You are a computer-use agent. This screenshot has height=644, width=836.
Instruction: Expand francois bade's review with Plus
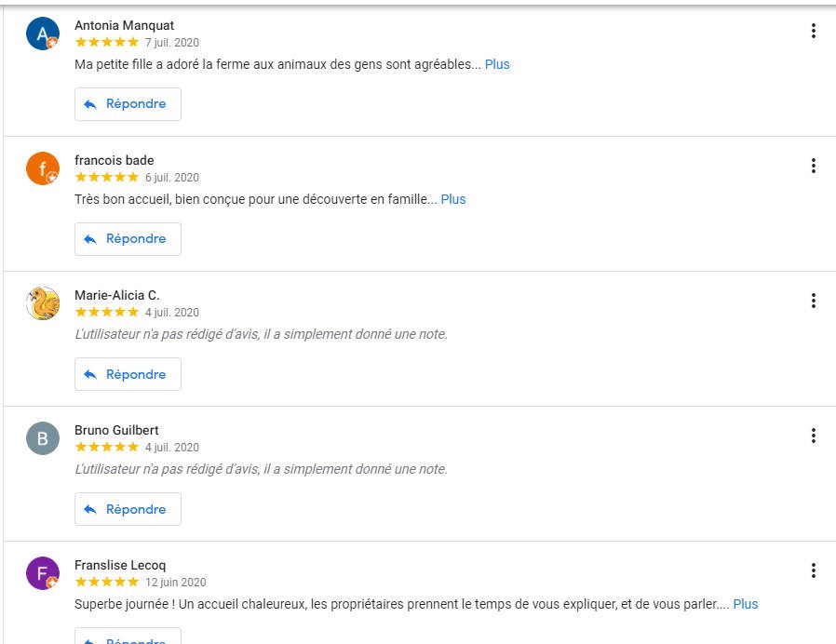(453, 199)
